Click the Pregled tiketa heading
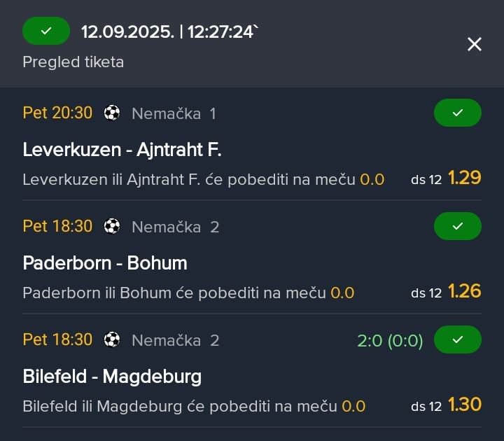The width and height of the screenshot is (504, 441). 73,62
